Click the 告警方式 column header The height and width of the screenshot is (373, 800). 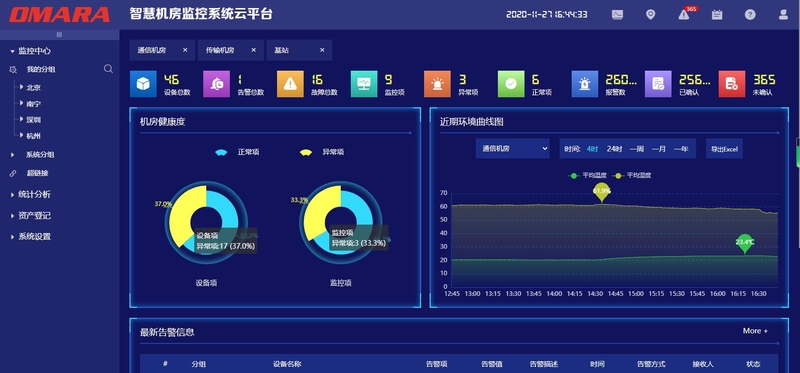coord(651,364)
